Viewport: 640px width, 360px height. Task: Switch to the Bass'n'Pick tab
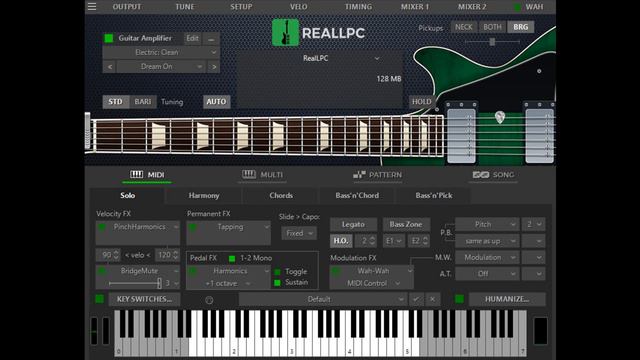coord(433,196)
